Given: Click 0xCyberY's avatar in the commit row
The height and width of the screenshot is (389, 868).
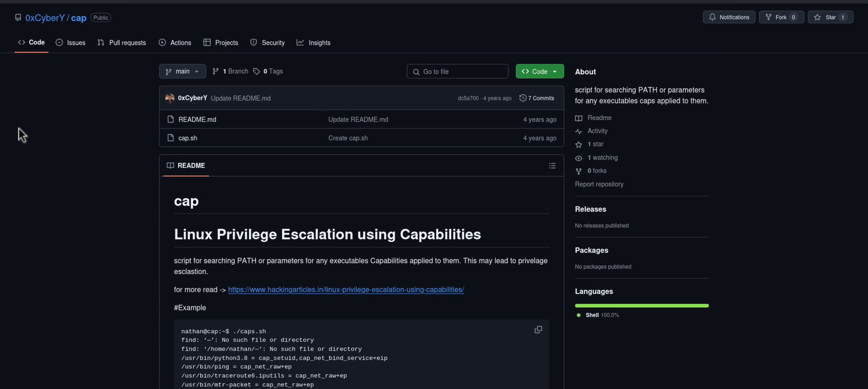Looking at the screenshot, I should click(170, 98).
